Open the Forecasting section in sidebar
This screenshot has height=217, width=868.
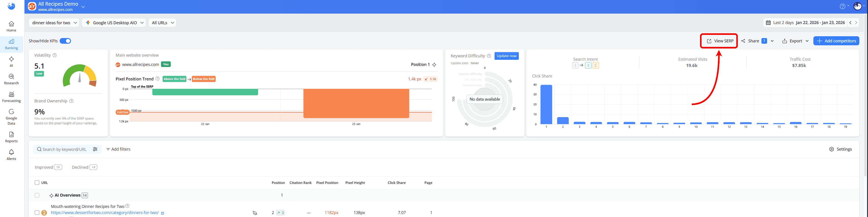12,97
